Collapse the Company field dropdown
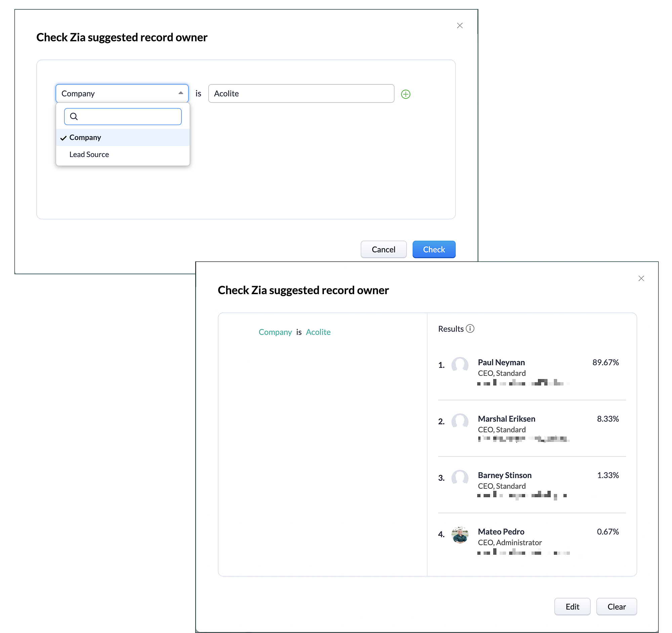 tap(181, 93)
